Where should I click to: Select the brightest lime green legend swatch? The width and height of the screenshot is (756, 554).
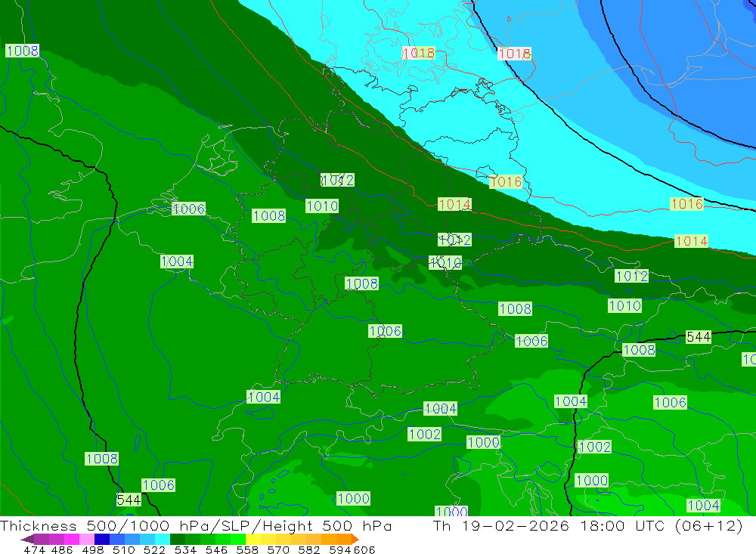[238, 539]
